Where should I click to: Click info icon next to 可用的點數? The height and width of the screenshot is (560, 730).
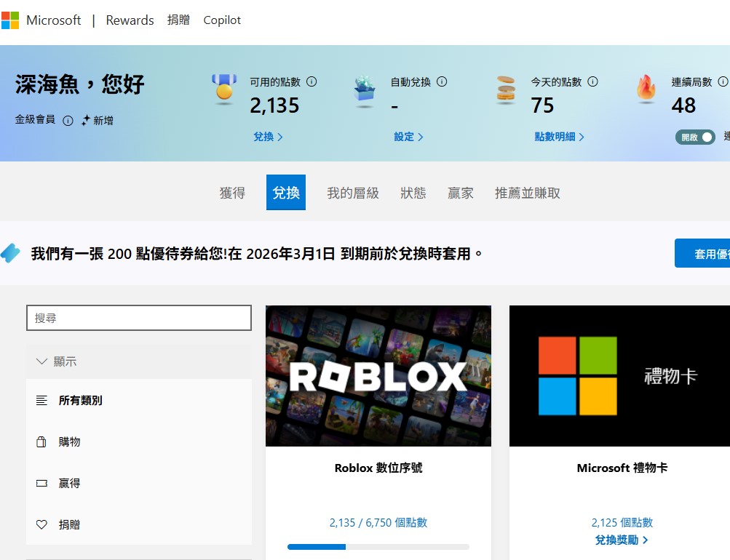[312, 82]
